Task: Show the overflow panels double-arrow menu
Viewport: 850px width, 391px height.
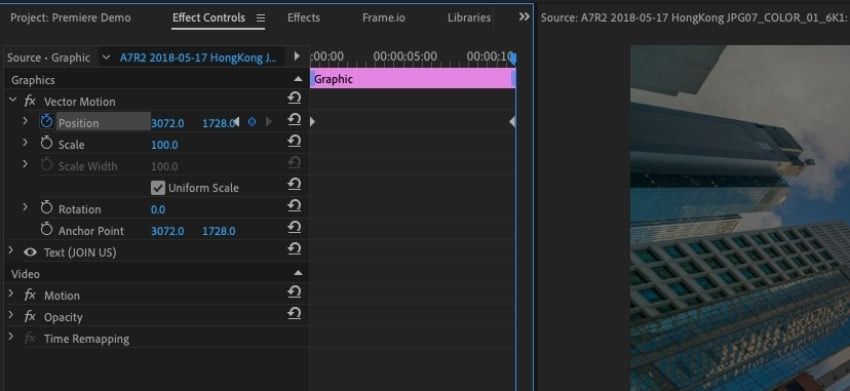Action: pos(524,17)
